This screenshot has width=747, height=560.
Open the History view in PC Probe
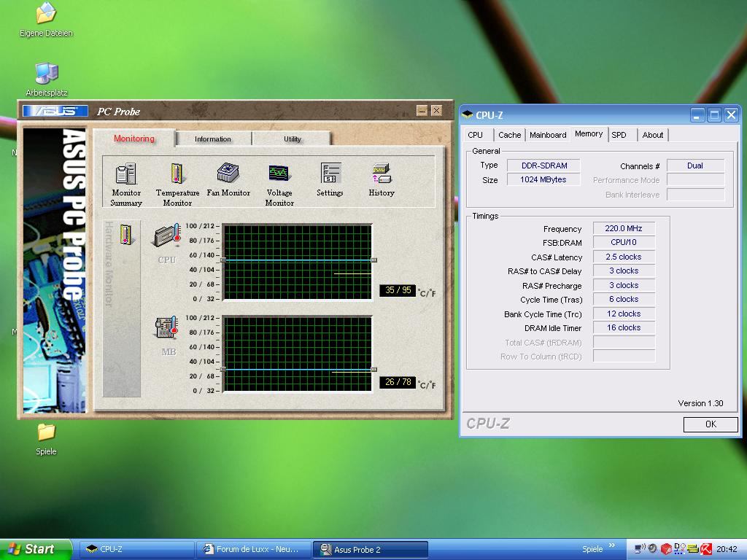point(381,179)
